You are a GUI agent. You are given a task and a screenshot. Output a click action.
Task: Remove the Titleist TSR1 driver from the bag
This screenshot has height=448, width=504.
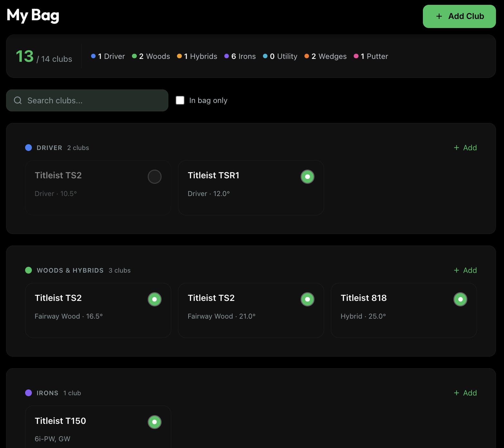pyautogui.click(x=307, y=176)
